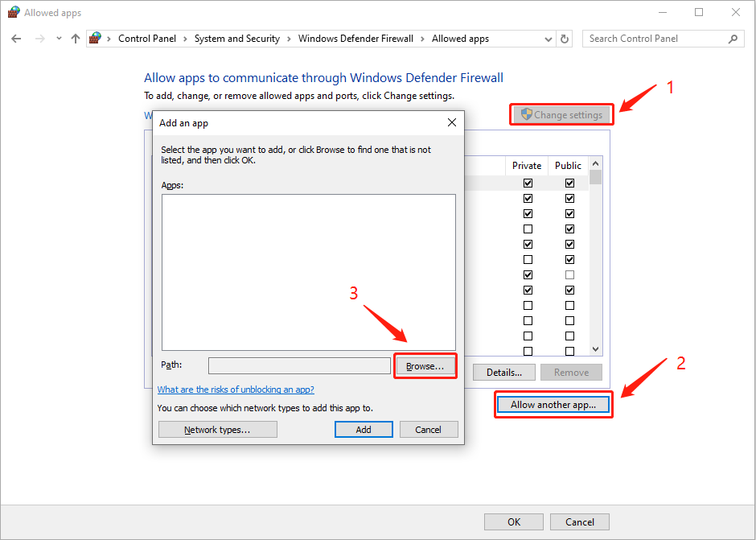Viewport: 756px width, 540px height.
Task: Toggle Public checkbox in fifth list row
Action: (x=570, y=244)
